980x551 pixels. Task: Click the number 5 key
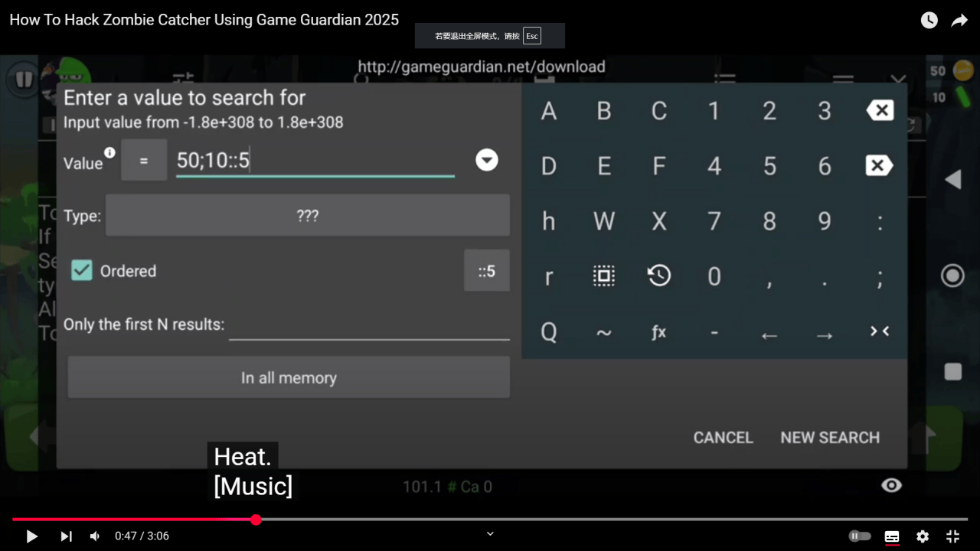[769, 166]
